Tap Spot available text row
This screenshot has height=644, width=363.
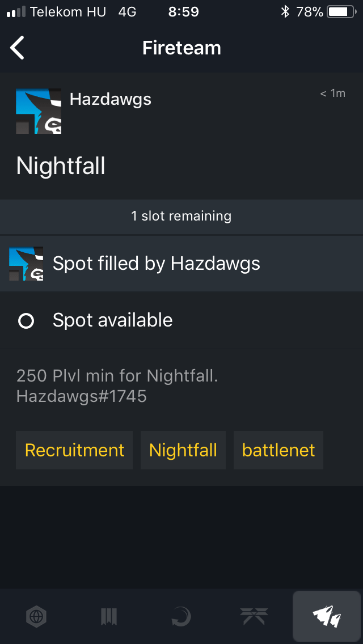tap(181, 320)
